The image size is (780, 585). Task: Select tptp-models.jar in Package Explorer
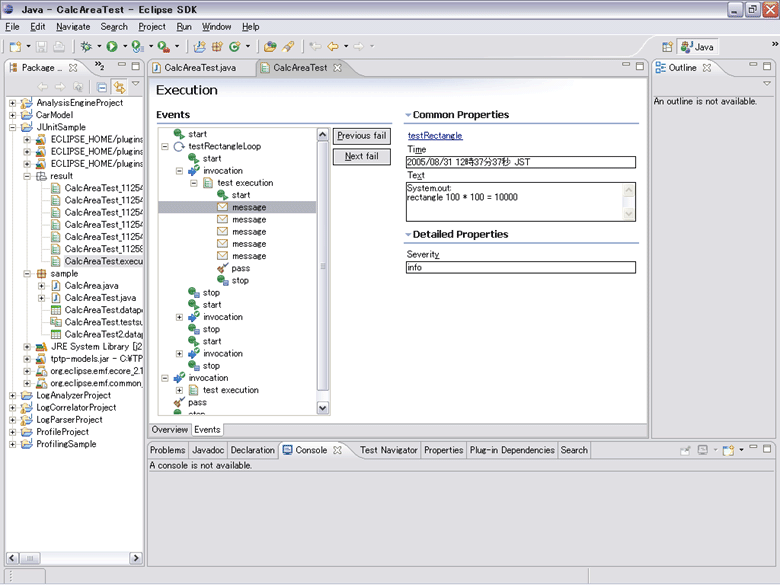point(97,359)
